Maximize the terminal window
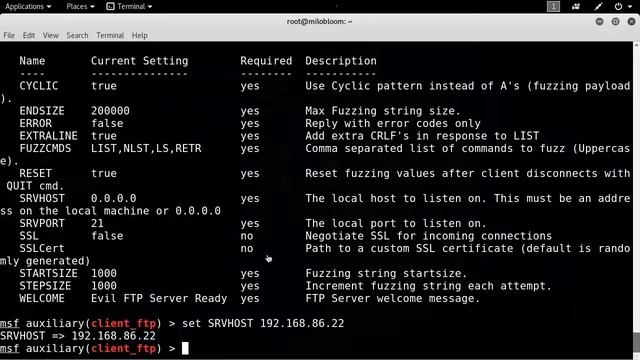This screenshot has height=360, width=640. [x=615, y=21]
